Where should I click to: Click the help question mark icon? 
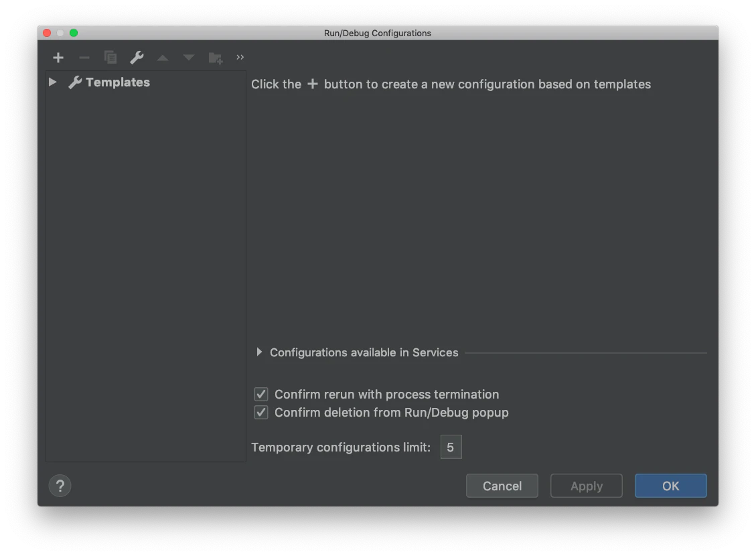(60, 486)
